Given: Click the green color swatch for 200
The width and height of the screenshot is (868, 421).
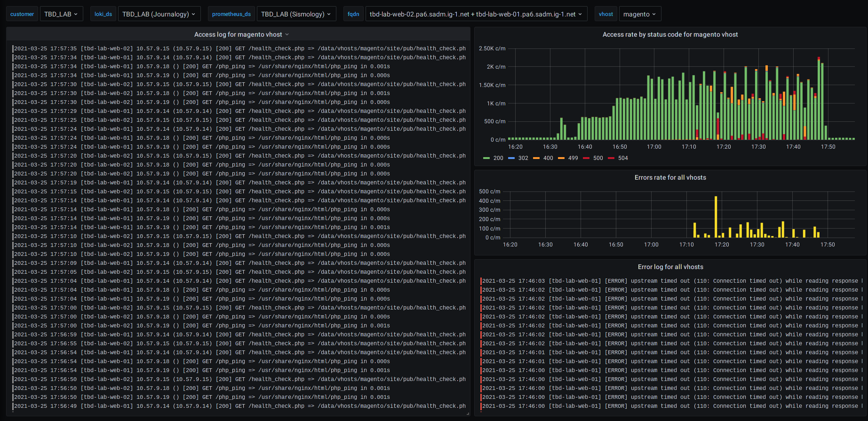Looking at the screenshot, I should (486, 158).
